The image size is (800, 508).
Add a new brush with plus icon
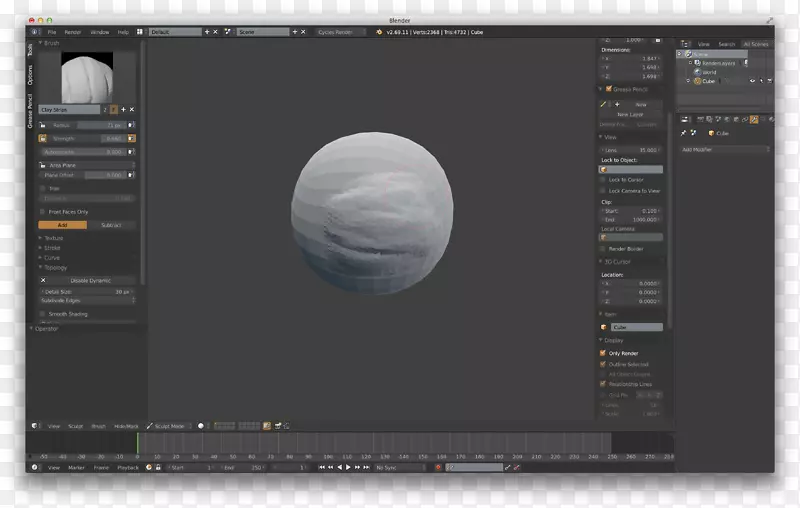click(123, 109)
